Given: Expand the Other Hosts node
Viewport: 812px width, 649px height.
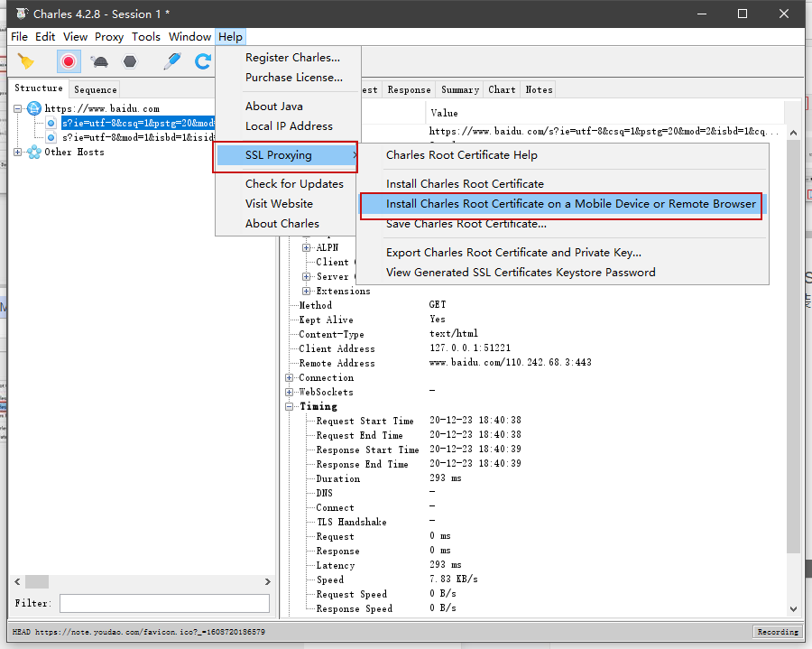Looking at the screenshot, I should click(18, 153).
